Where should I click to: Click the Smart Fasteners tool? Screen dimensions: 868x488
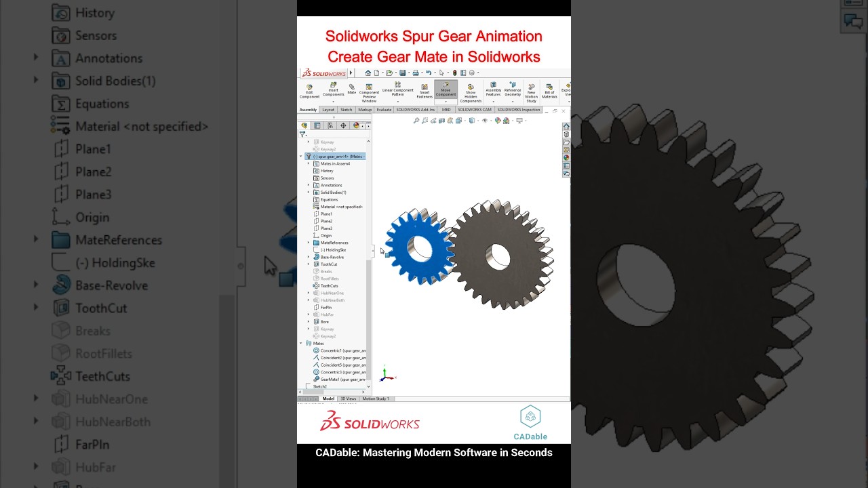(x=425, y=91)
